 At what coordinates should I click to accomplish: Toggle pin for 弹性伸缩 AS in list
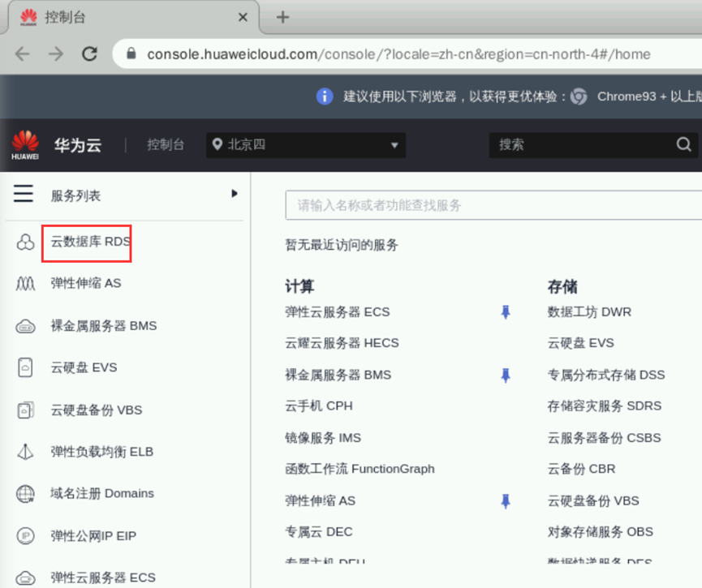pyautogui.click(x=506, y=500)
